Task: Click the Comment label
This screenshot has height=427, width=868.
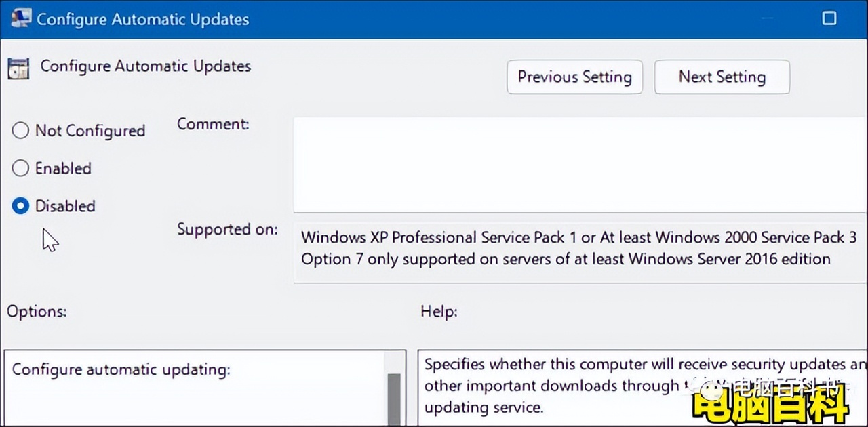Action: pos(212,124)
